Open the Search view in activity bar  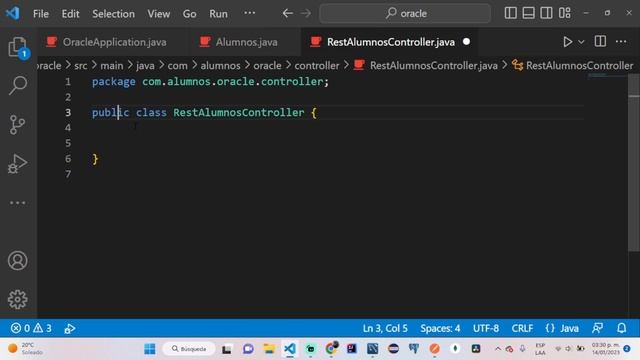[18, 85]
